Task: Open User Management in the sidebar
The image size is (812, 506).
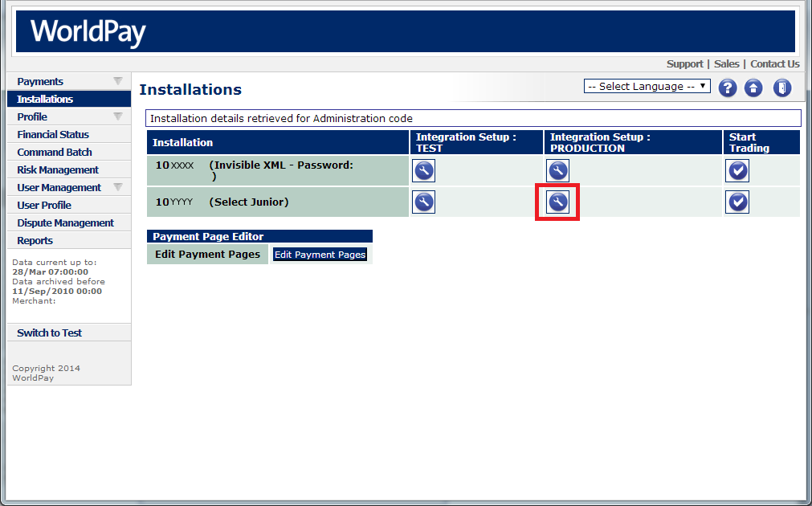Action: (x=69, y=187)
